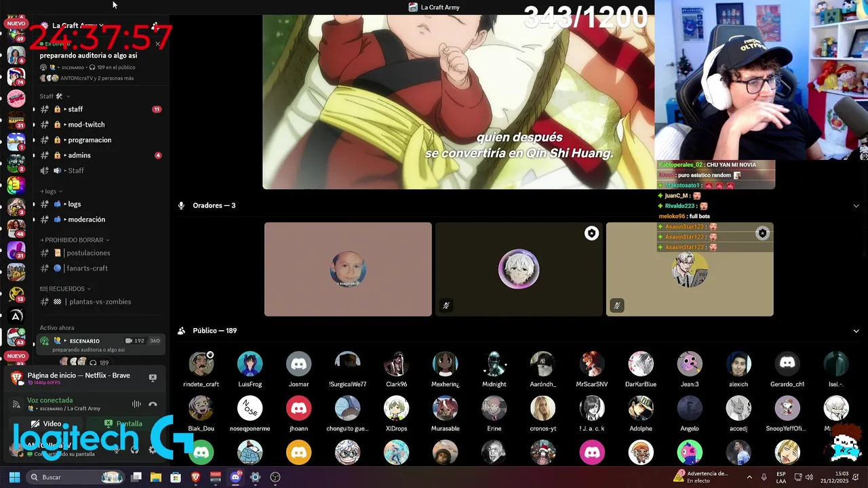This screenshot has width=868, height=488.
Task: Open LuisFrog's audience avatar
Action: (x=250, y=364)
